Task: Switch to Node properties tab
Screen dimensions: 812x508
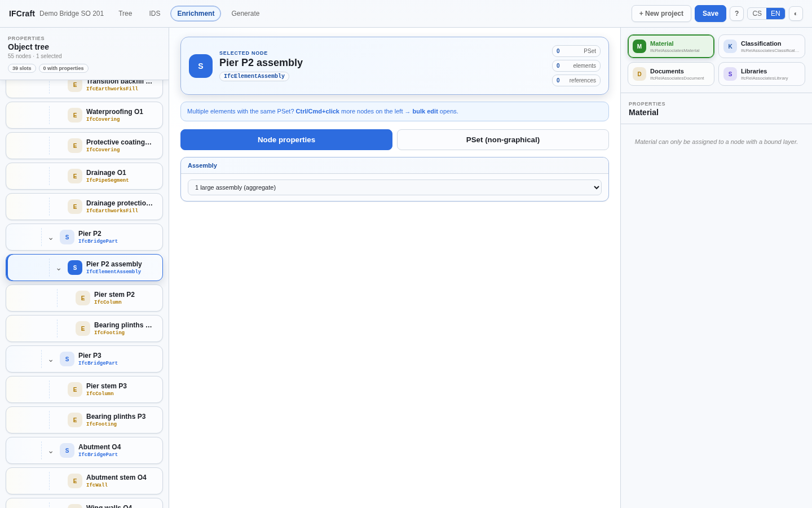Action: pos(286,140)
